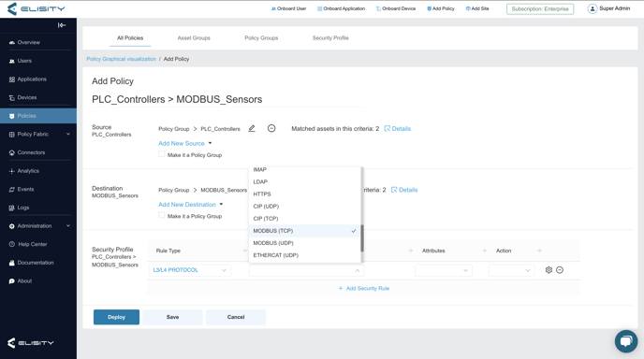The width and height of the screenshot is (644, 359).
Task: Select CIP (UDP) protocol option
Action: tap(305, 207)
